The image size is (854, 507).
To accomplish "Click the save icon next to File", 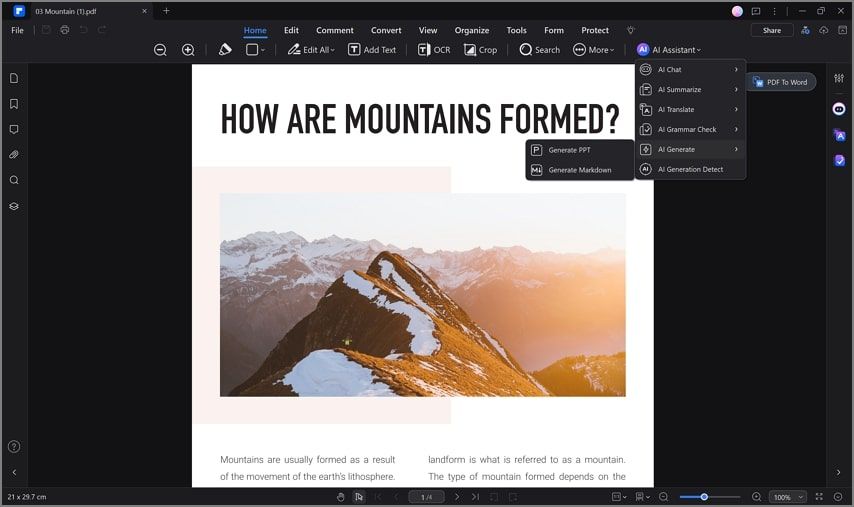I will pos(46,30).
